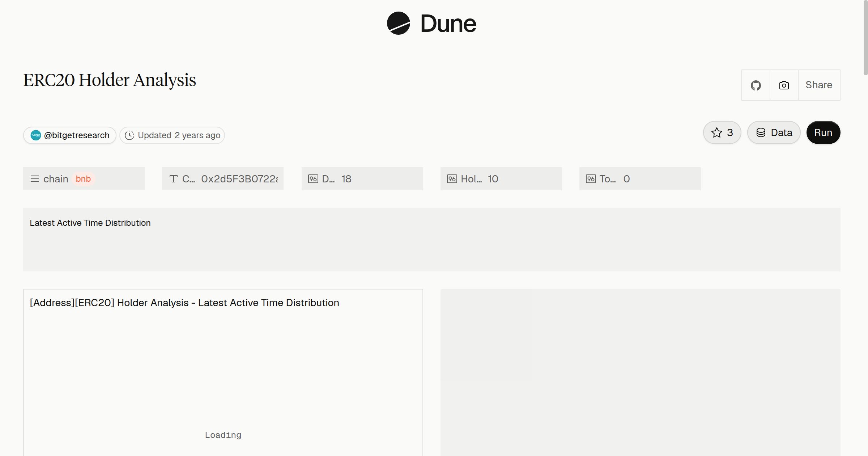Click the Dune wordmark text

point(448,24)
